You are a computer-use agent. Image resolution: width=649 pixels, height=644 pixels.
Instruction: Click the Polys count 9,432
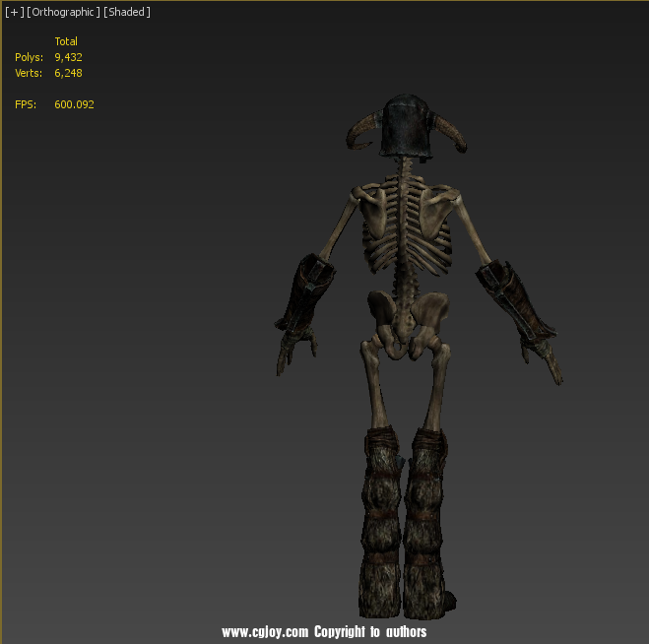pyautogui.click(x=68, y=57)
